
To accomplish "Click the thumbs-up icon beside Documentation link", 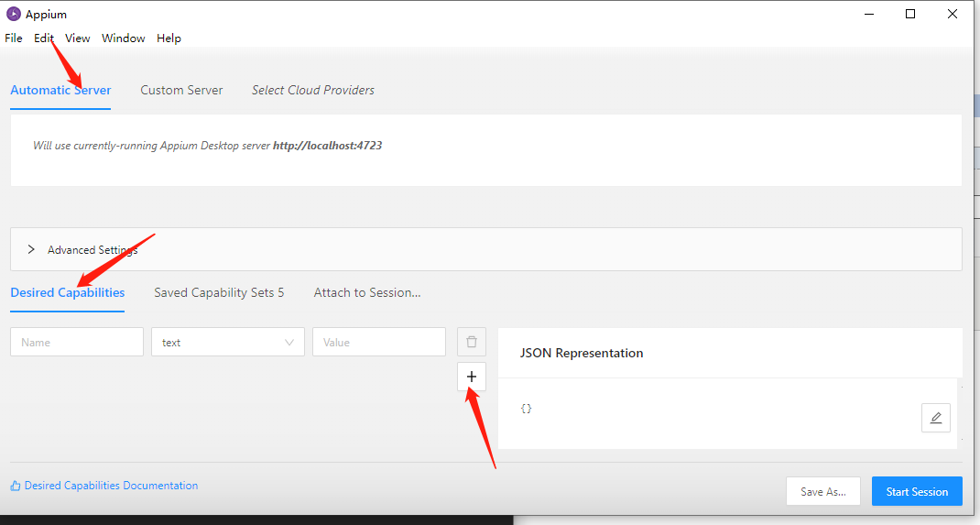I will 16,486.
